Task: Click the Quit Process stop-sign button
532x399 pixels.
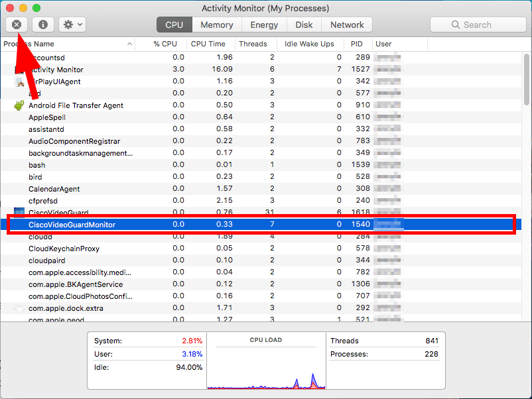Action: 17,25
